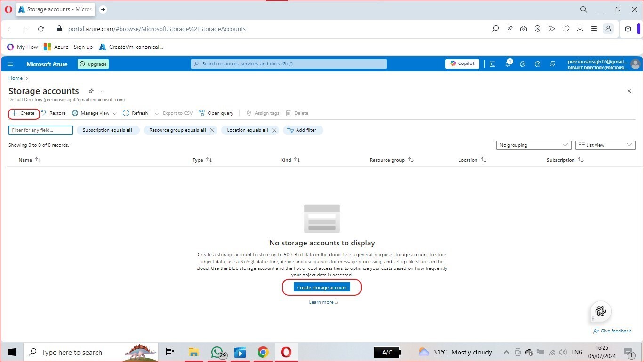Click the browser address bar URL
Image resolution: width=644 pixels, height=362 pixels.
pos(157,29)
